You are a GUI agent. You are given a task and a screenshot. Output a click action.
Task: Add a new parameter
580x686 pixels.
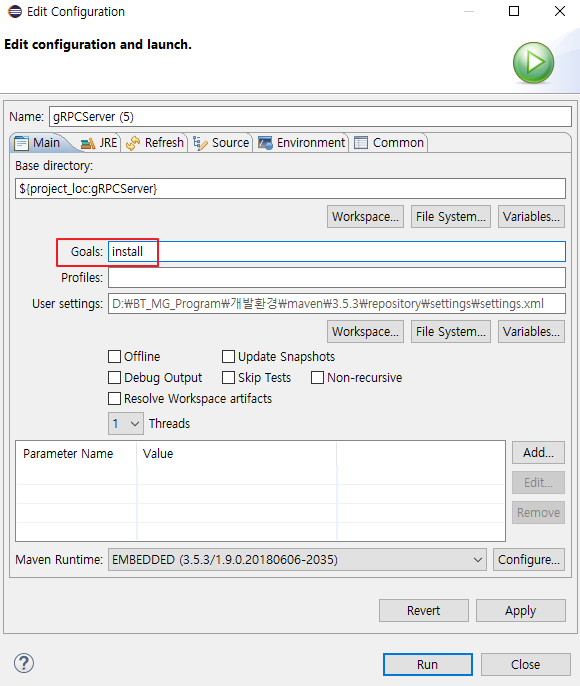click(538, 452)
